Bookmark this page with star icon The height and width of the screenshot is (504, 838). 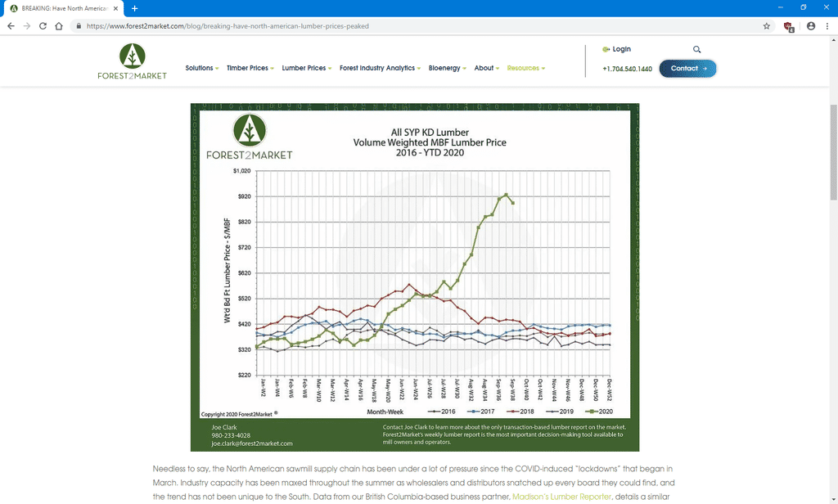[767, 25]
